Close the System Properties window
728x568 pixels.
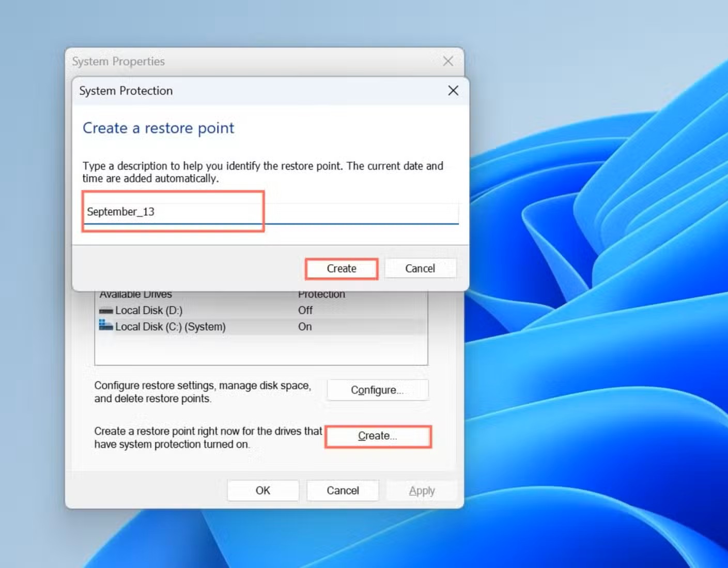coord(447,61)
